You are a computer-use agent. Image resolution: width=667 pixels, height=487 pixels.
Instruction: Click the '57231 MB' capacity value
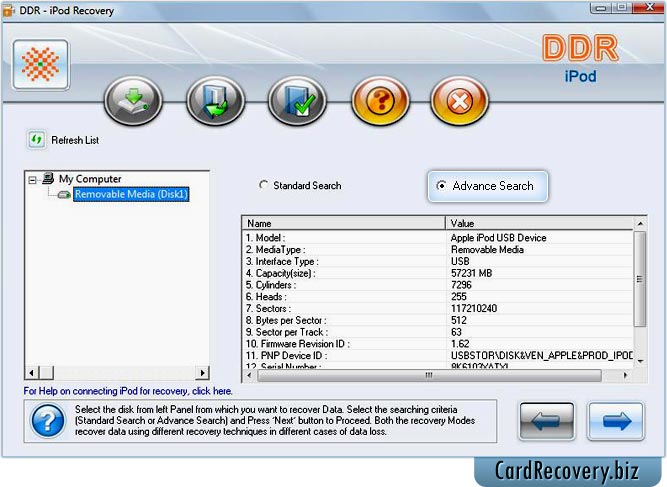(471, 273)
